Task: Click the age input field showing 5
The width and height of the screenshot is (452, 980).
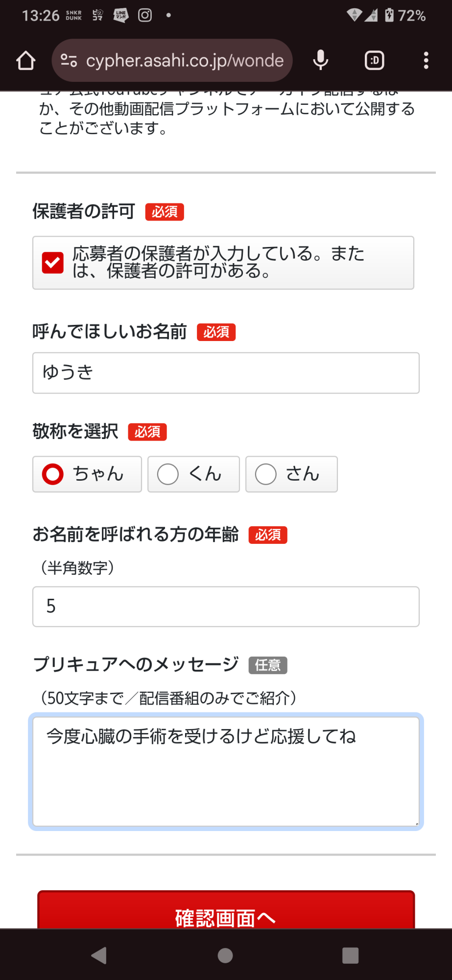Action: click(226, 607)
